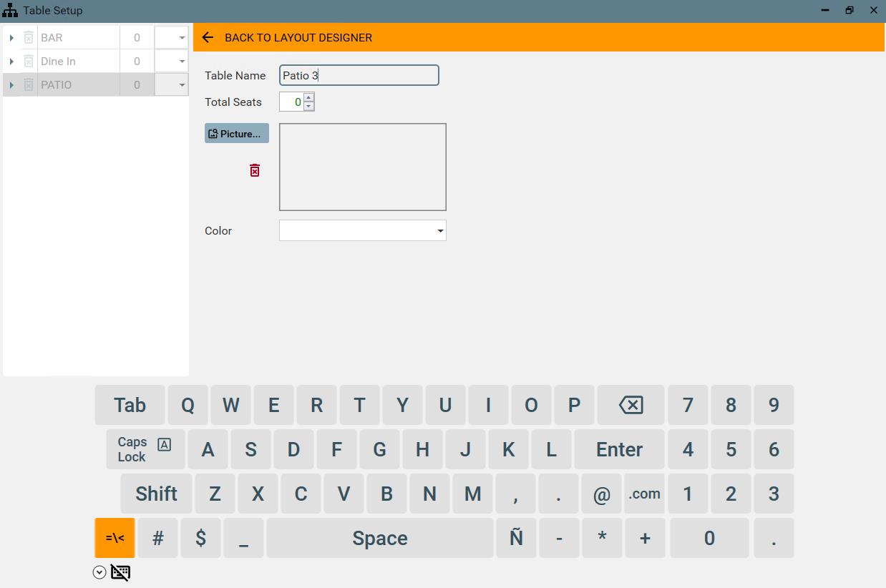Click the Table Name input field
This screenshot has height=588, width=886.
[359, 75]
